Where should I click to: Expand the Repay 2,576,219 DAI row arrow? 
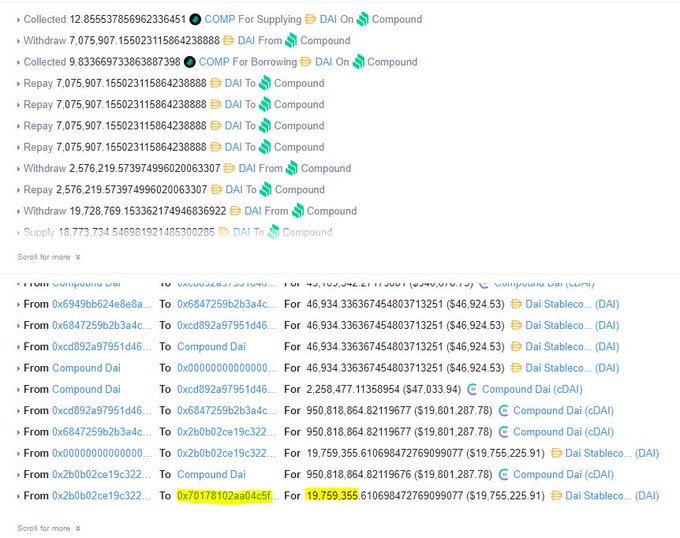point(18,190)
